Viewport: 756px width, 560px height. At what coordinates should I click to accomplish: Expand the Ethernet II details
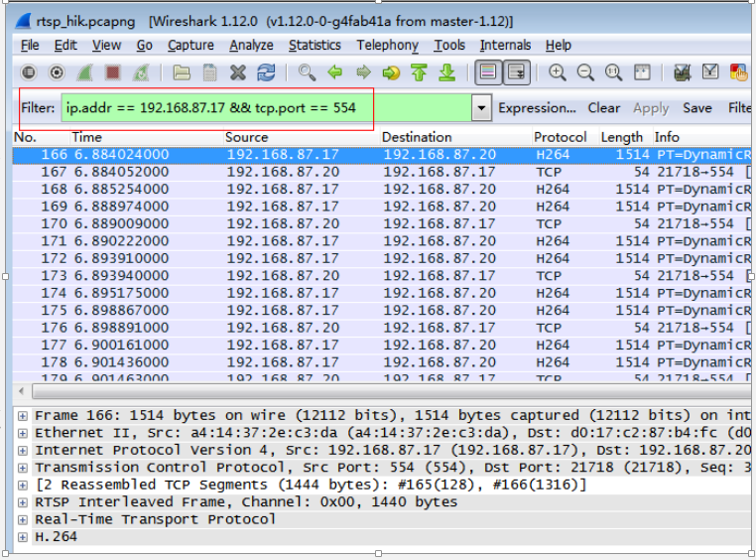tap(22, 433)
